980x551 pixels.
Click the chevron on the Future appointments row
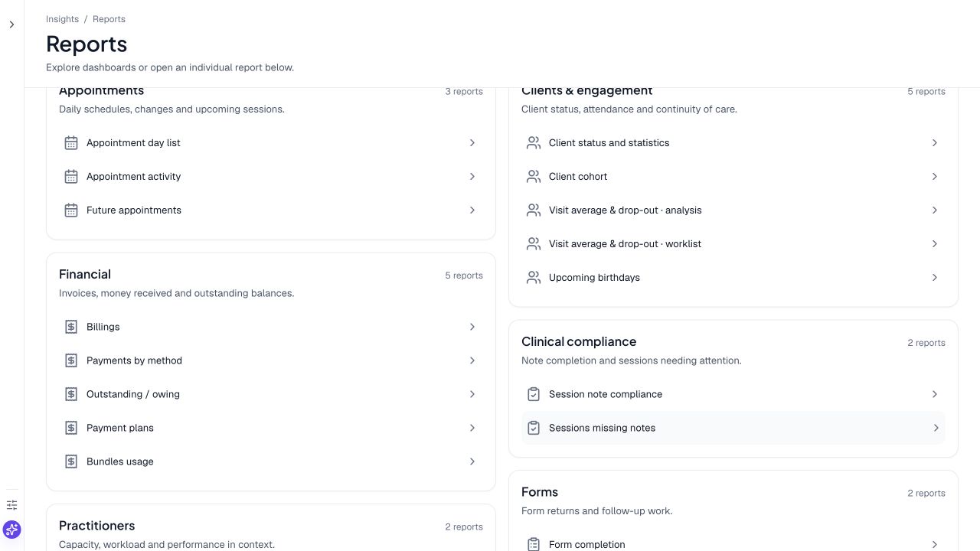472,210
